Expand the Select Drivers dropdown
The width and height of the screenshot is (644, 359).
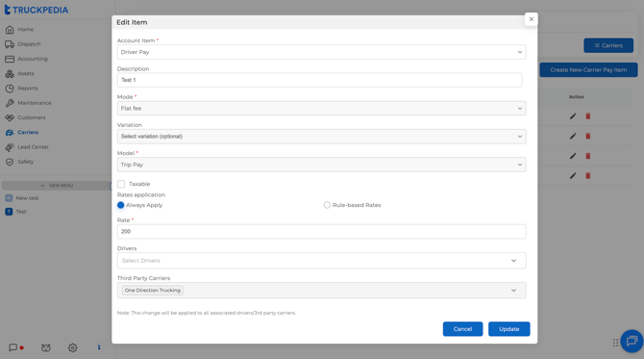tap(321, 261)
